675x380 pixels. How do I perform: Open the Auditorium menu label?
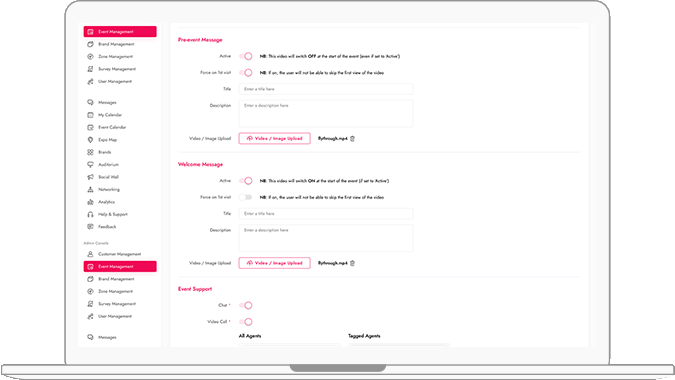click(108, 165)
